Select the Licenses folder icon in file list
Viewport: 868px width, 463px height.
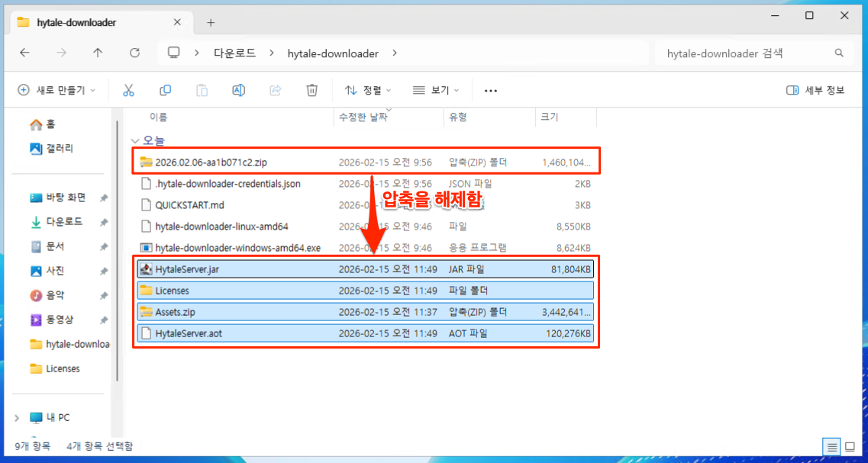pyautogui.click(x=146, y=291)
